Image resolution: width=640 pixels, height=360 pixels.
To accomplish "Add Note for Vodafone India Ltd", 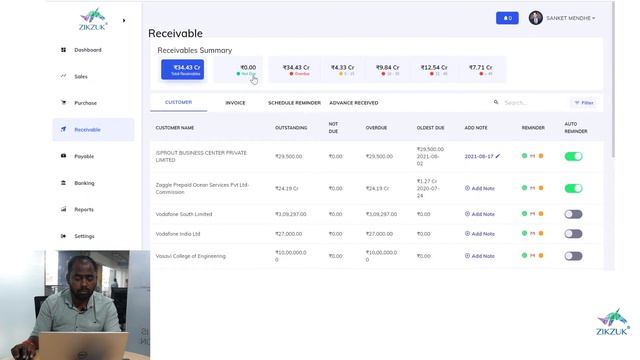I will (480, 234).
